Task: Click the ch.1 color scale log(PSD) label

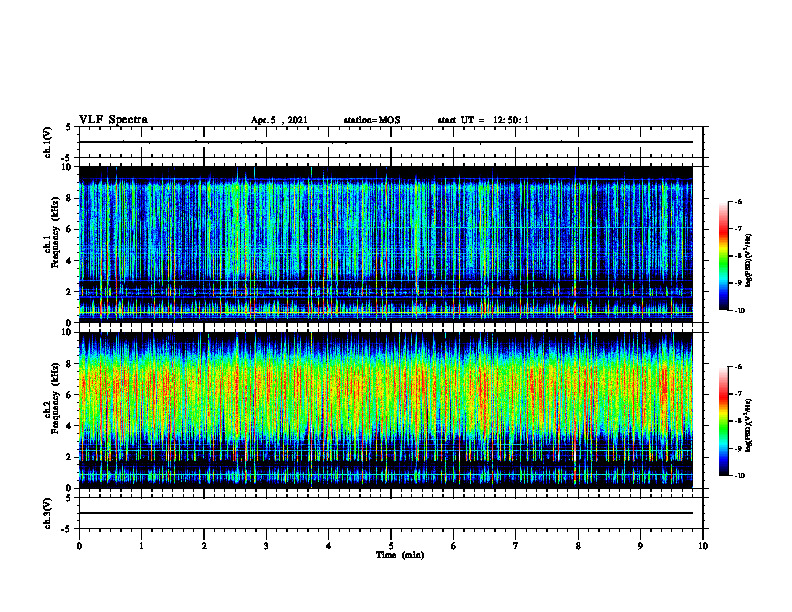Action: [749, 260]
